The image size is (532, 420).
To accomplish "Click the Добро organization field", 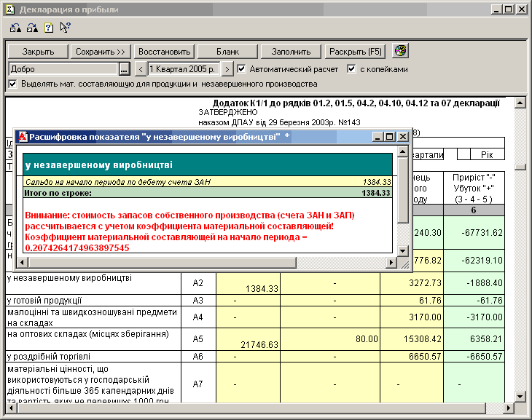I will [64, 69].
